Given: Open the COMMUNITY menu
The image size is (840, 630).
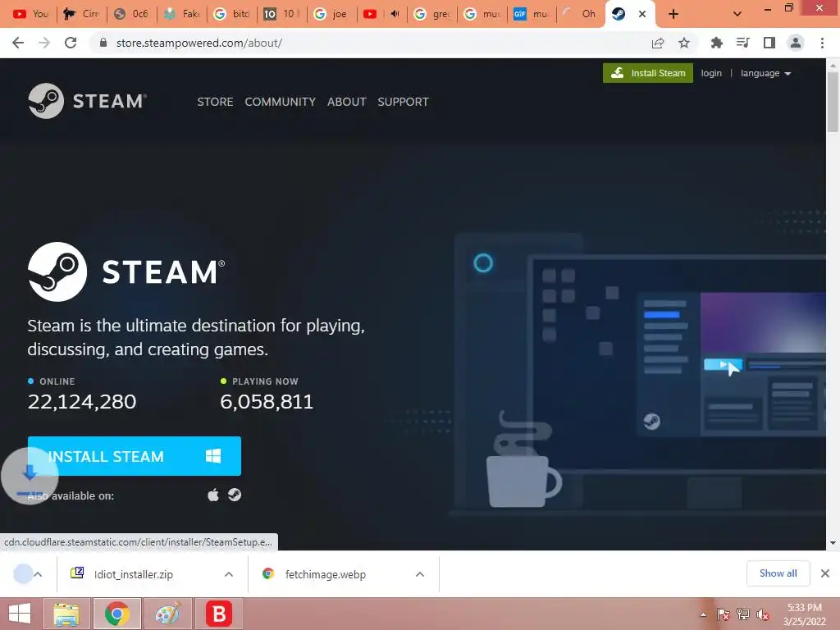Looking at the screenshot, I should 281,102.
